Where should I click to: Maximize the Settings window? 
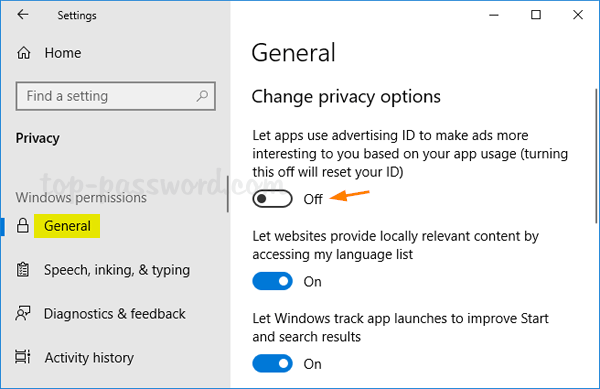[x=536, y=15]
